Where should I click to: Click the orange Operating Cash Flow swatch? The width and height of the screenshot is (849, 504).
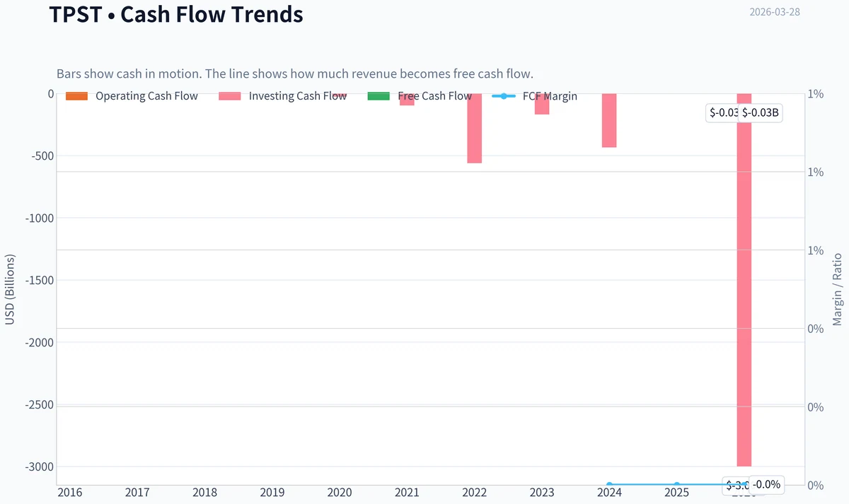click(x=76, y=96)
